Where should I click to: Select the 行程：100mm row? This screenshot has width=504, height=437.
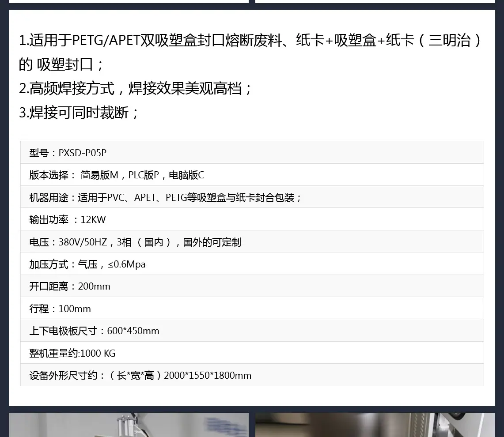click(252, 309)
